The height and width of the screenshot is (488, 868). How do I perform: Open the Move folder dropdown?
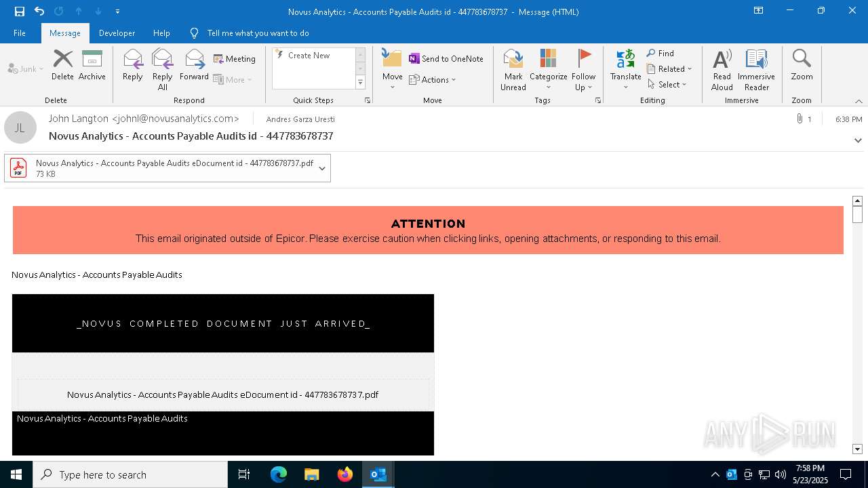(392, 70)
